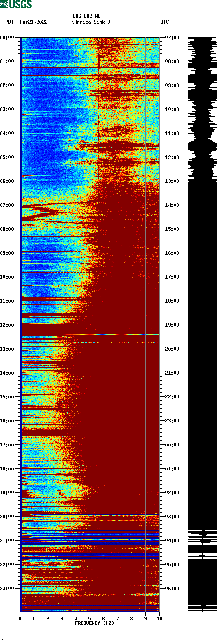Screen dimensions: 220x644
Task: Click the UTC timezone label
Action: pyautogui.click(x=165, y=22)
